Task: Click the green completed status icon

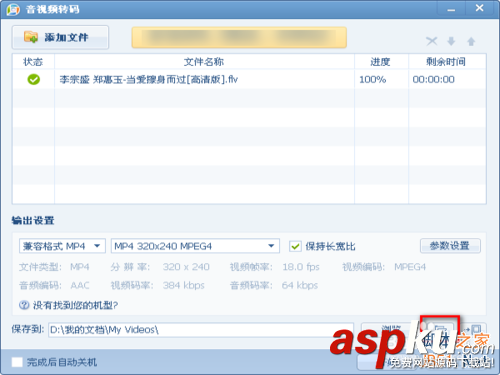Action: (x=33, y=79)
